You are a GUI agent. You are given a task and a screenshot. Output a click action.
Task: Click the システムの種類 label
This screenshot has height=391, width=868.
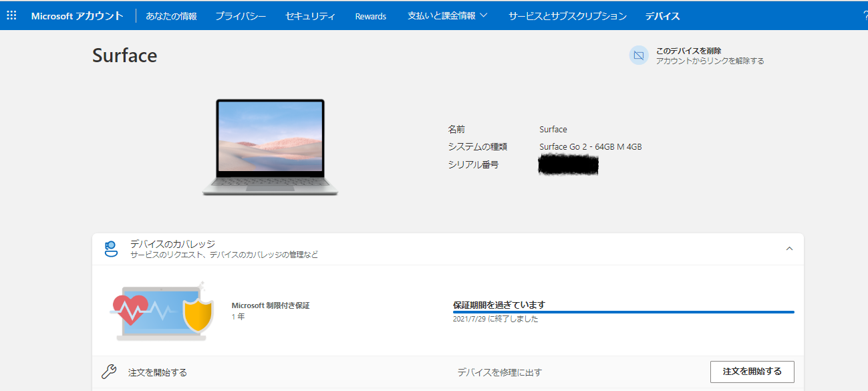pos(477,147)
